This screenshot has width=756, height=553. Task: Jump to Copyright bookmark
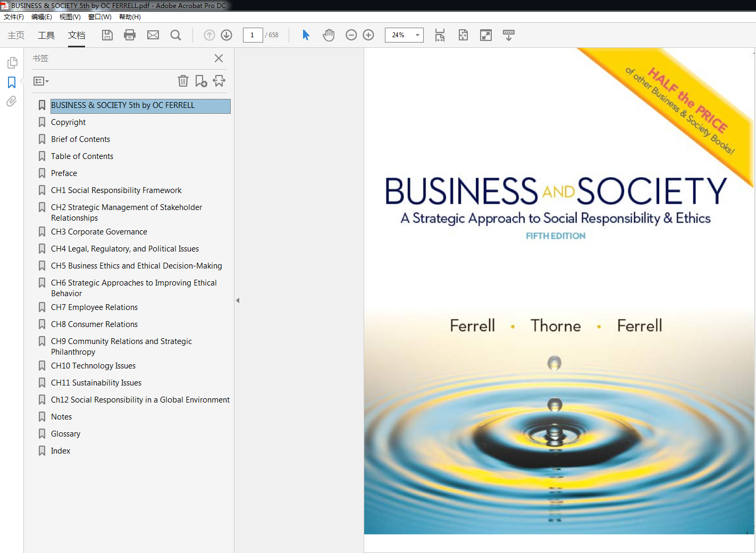point(68,122)
